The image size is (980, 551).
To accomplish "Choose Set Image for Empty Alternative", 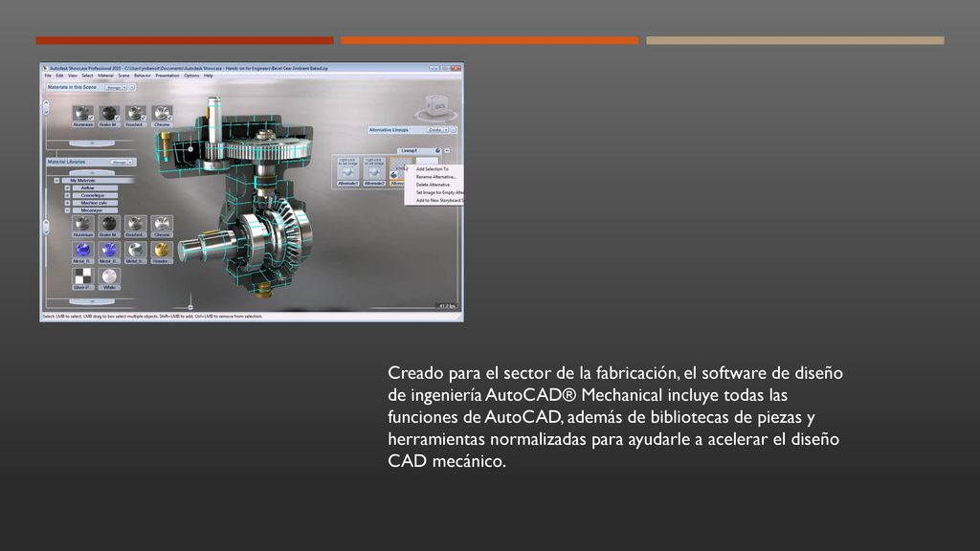I will (x=434, y=192).
